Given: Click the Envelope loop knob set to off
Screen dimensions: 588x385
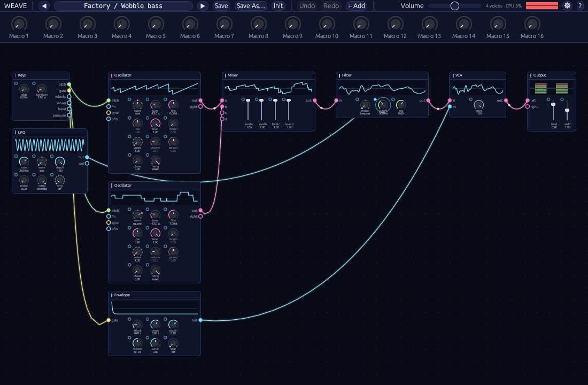Looking at the screenshot, I should (173, 343).
